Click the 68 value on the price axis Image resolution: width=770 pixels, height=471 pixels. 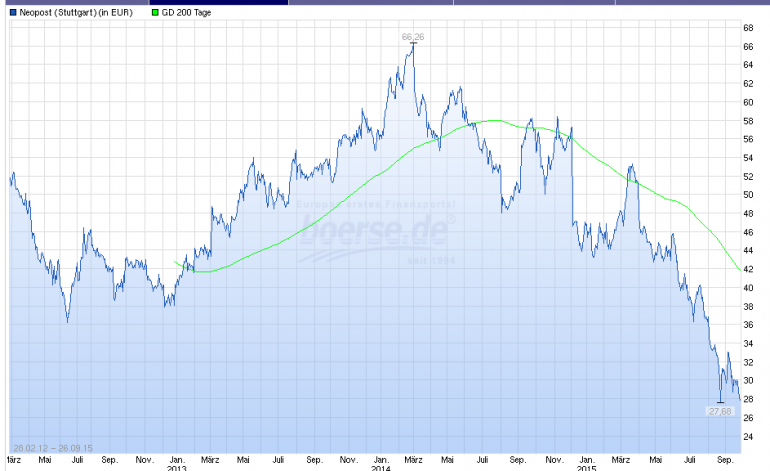(748, 28)
